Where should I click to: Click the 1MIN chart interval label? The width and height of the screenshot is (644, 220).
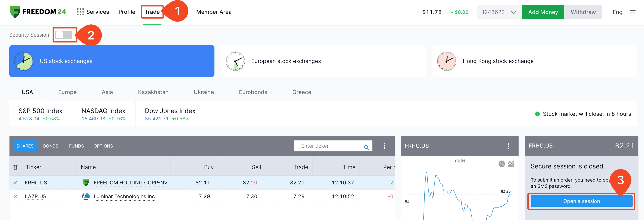(460, 161)
